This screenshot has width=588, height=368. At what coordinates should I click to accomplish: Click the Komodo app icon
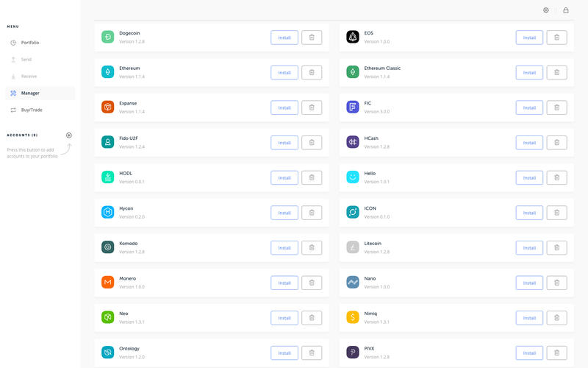(x=107, y=247)
